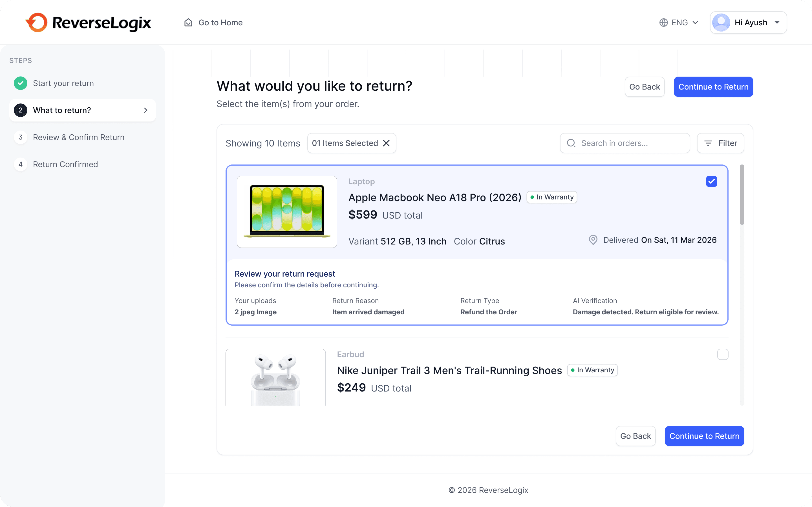Select the Review & Confirm Return step
The image size is (812, 507).
(78, 137)
